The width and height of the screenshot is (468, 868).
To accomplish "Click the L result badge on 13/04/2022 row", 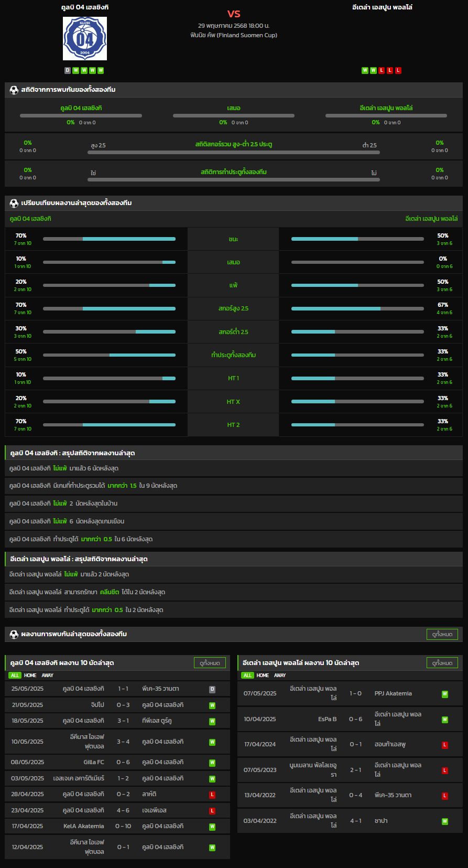I will pos(445,796).
